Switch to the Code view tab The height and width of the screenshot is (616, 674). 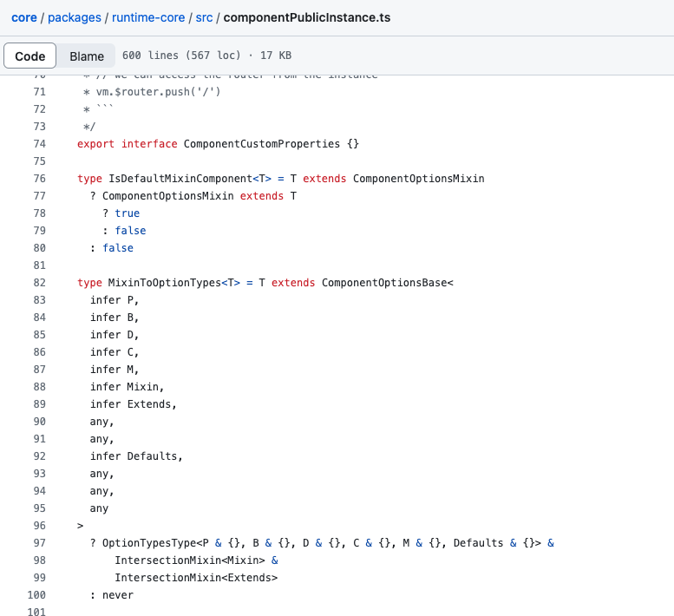(x=30, y=56)
